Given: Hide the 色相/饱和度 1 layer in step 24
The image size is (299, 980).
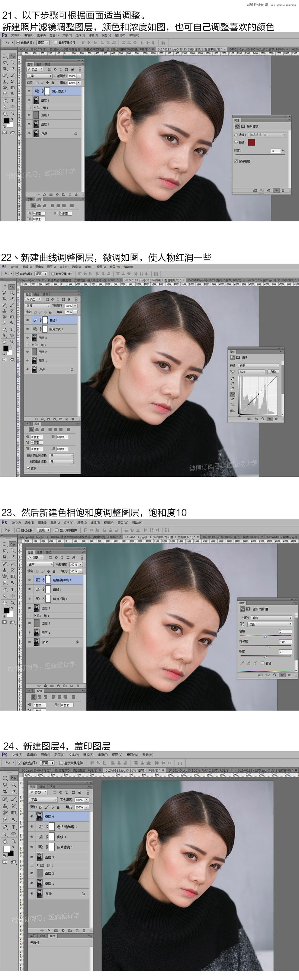Looking at the screenshot, I should pos(32,827).
